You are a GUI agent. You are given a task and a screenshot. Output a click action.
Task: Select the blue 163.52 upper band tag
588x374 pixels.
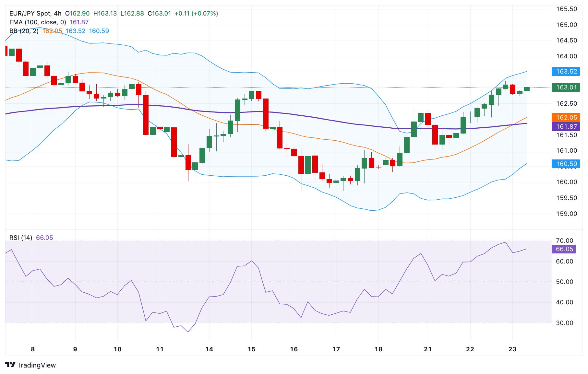(566, 71)
